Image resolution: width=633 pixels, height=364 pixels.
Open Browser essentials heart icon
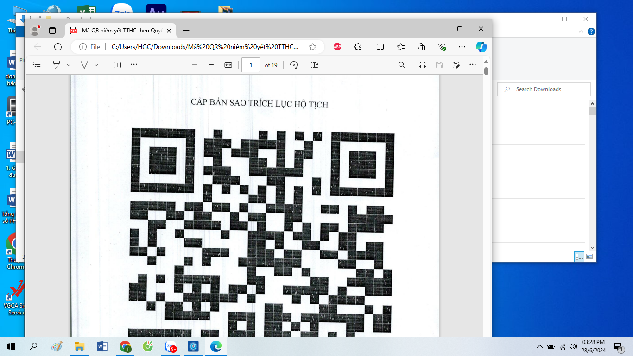point(442,47)
